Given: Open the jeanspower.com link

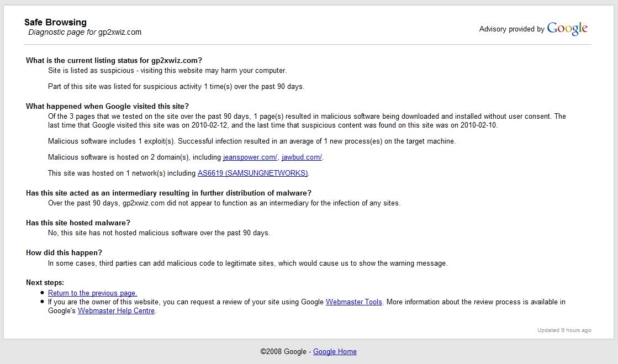Looking at the screenshot, I should point(250,157).
